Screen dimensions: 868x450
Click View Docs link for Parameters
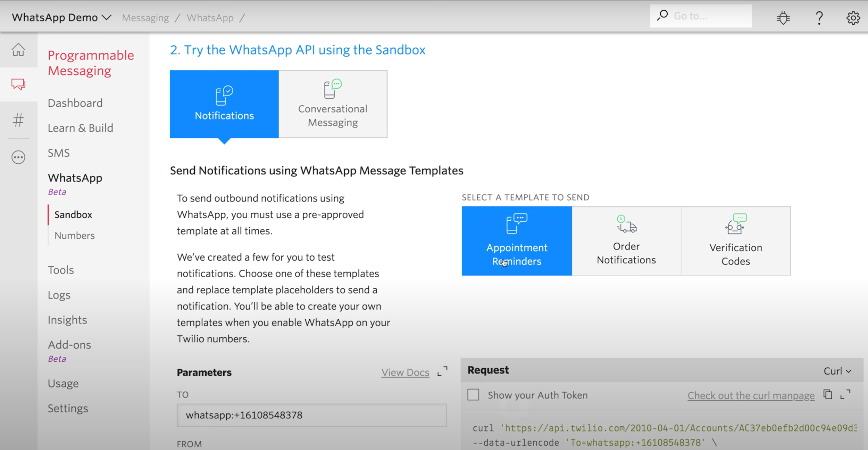405,372
